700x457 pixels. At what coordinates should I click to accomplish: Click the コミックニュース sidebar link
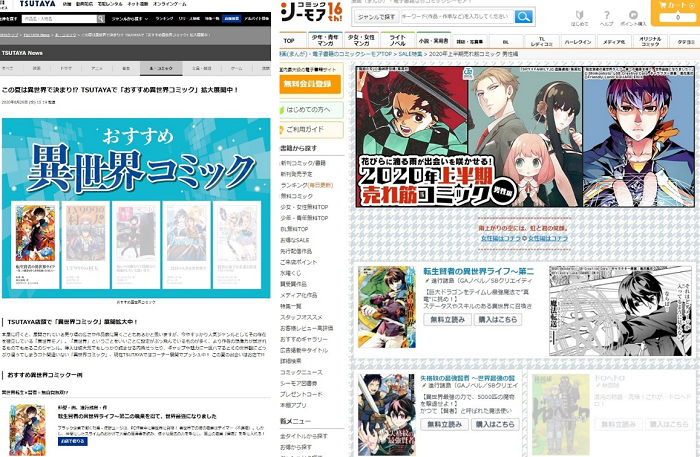point(301,372)
